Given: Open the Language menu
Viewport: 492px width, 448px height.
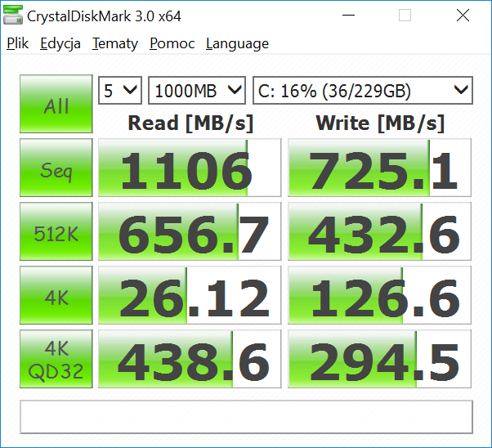Looking at the screenshot, I should (x=237, y=43).
